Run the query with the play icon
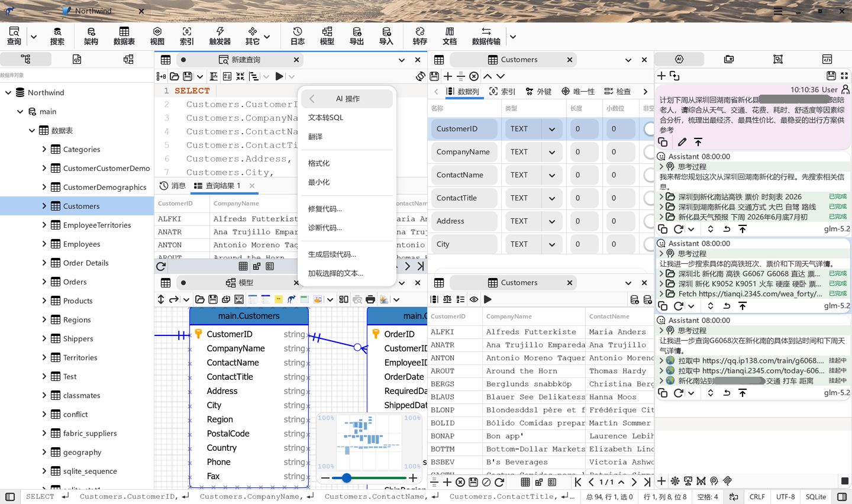This screenshot has width=852, height=504. point(279,76)
